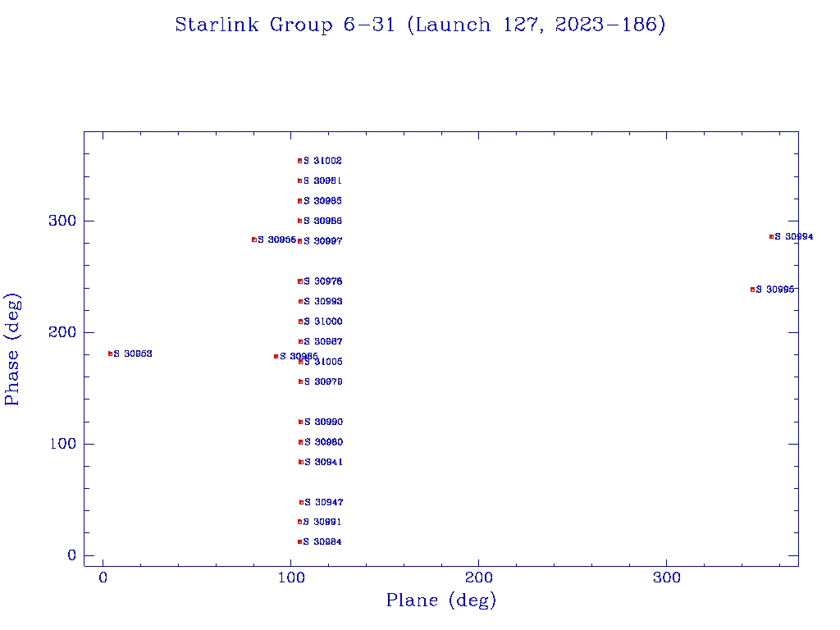The image size is (840, 630).
Task: Select the "S 30947" satellite label
Action: pos(324,502)
